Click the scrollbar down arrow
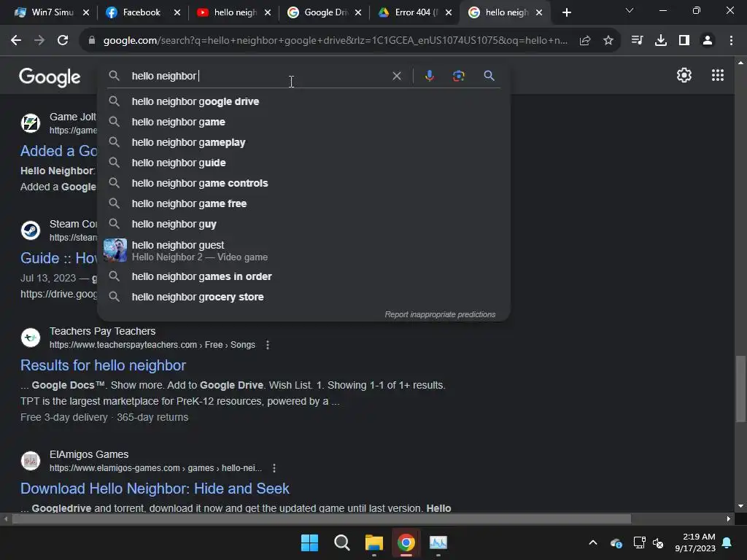Viewport: 747px width, 560px height. pos(740,506)
